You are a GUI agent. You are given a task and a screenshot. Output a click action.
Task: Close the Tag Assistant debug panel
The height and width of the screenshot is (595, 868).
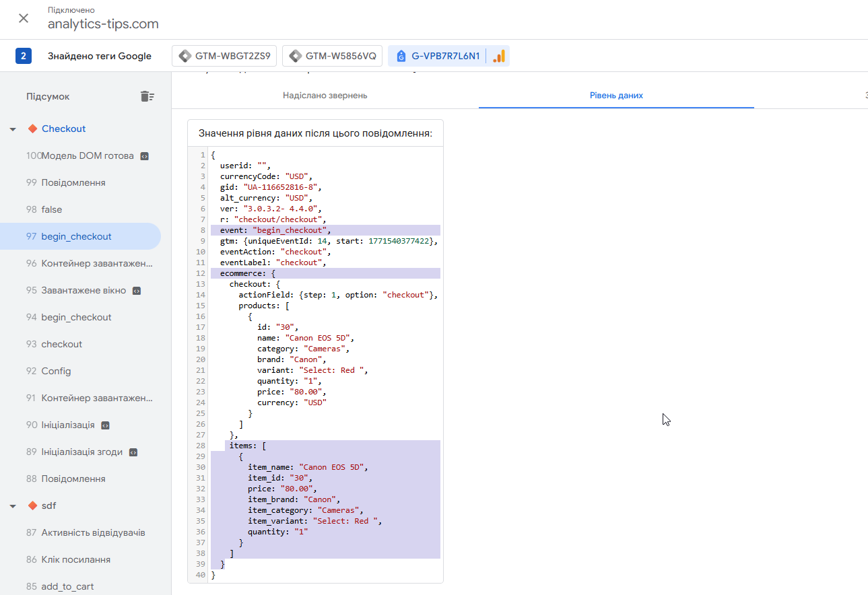click(24, 18)
